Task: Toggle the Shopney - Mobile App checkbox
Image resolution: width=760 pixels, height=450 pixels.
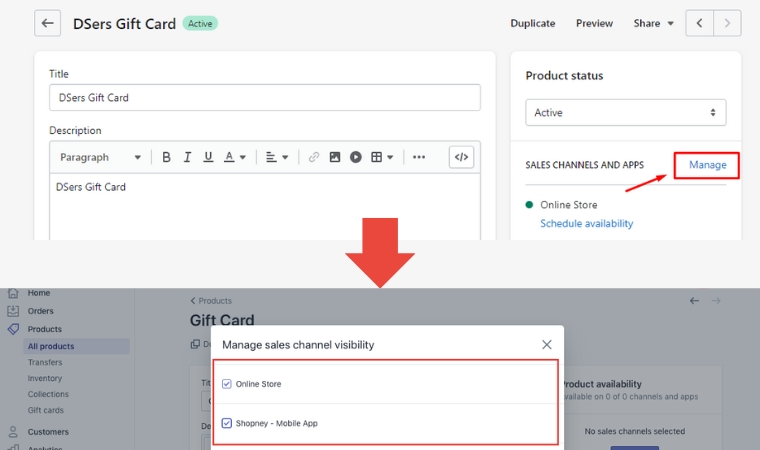Action: pyautogui.click(x=226, y=423)
